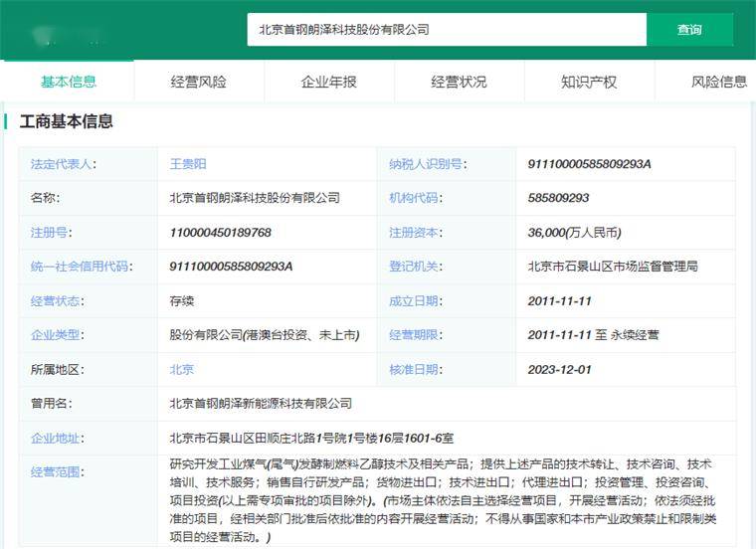This screenshot has width=756, height=549.
Task: Click the 法定代表人 label link
Action: pos(64,164)
